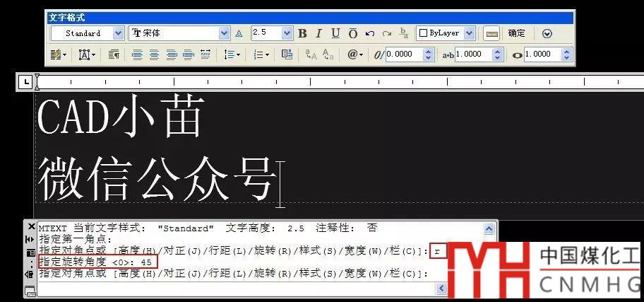Increase the oblique angle with up arrow
Screen dimensions: 644x302
[x=429, y=52]
